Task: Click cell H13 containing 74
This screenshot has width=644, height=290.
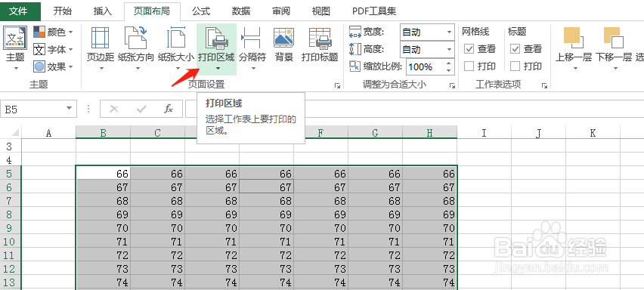Action: tap(429, 282)
